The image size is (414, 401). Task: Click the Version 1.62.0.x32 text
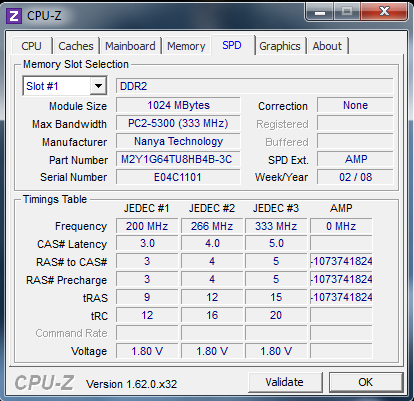131,384
